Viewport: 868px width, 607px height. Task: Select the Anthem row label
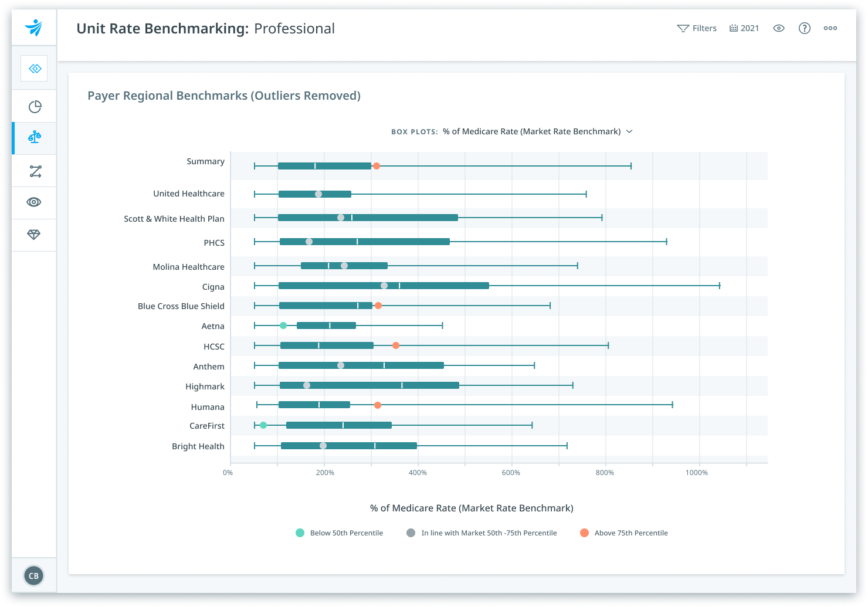point(209,367)
